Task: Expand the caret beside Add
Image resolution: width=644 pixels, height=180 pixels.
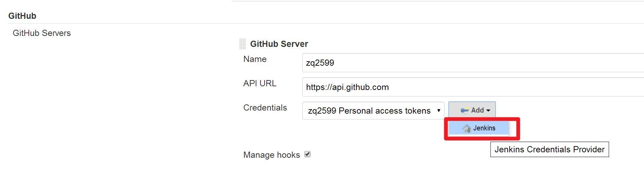Action: click(x=488, y=111)
